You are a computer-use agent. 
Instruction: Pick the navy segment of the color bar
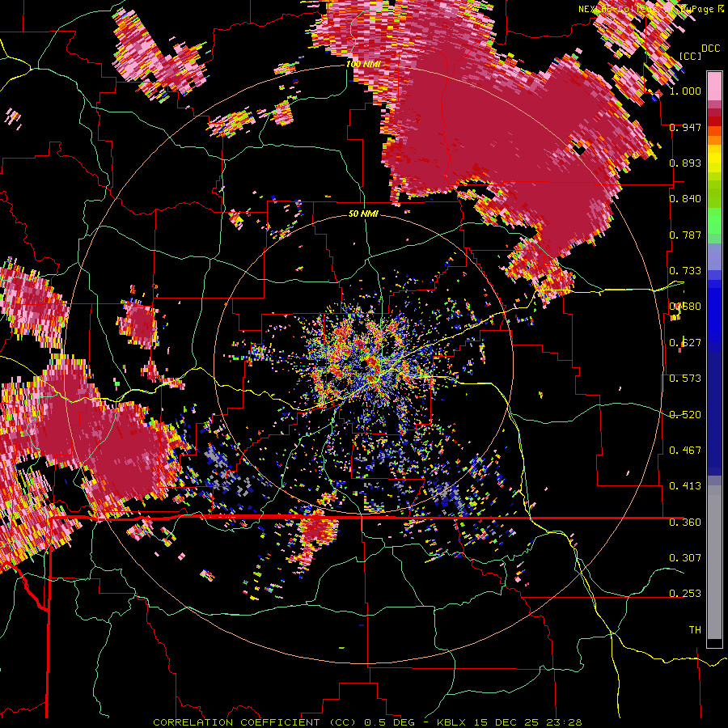(x=714, y=408)
